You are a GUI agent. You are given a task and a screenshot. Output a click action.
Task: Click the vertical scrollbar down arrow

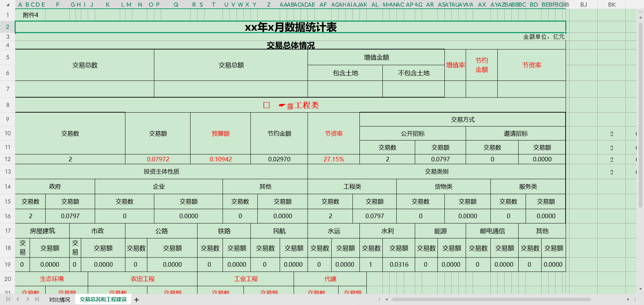641,289
